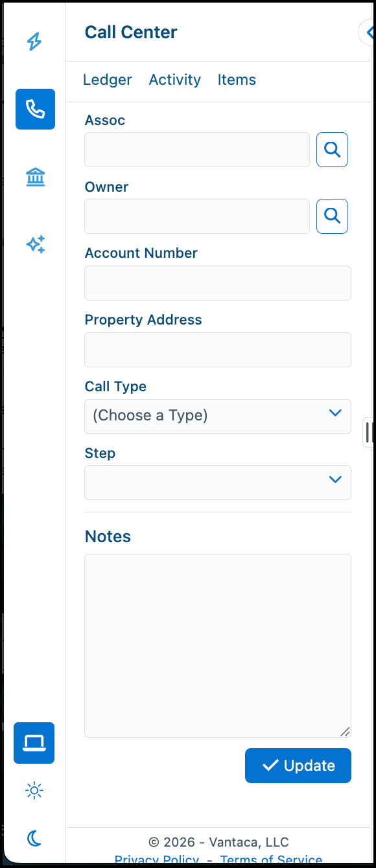The height and width of the screenshot is (868, 376).
Task: Click the sparkles AI sidebar icon
Action: pos(35,244)
